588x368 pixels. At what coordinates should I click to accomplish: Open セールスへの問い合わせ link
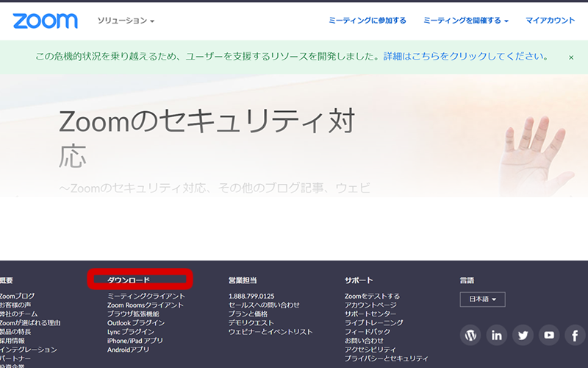point(264,305)
